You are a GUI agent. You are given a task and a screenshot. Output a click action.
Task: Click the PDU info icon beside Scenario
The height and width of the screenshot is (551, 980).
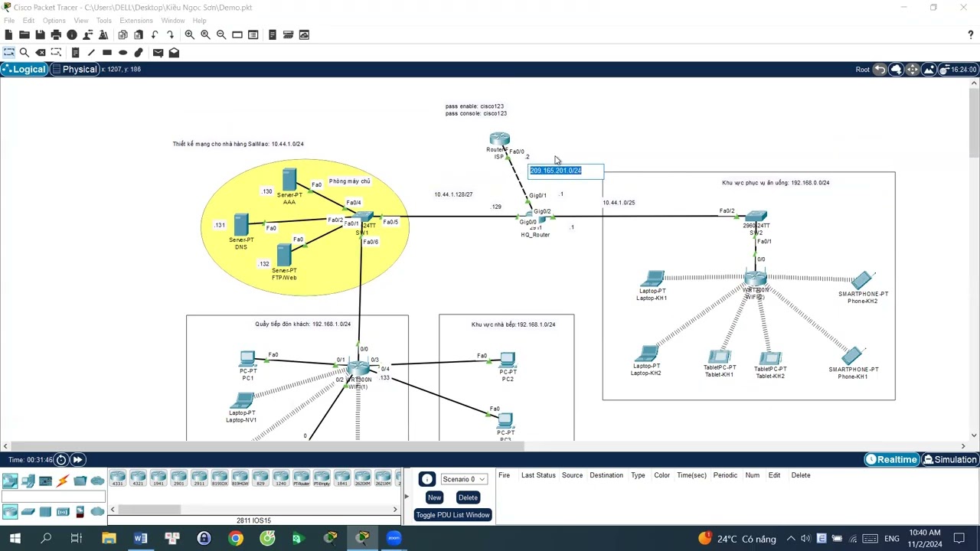click(x=427, y=480)
